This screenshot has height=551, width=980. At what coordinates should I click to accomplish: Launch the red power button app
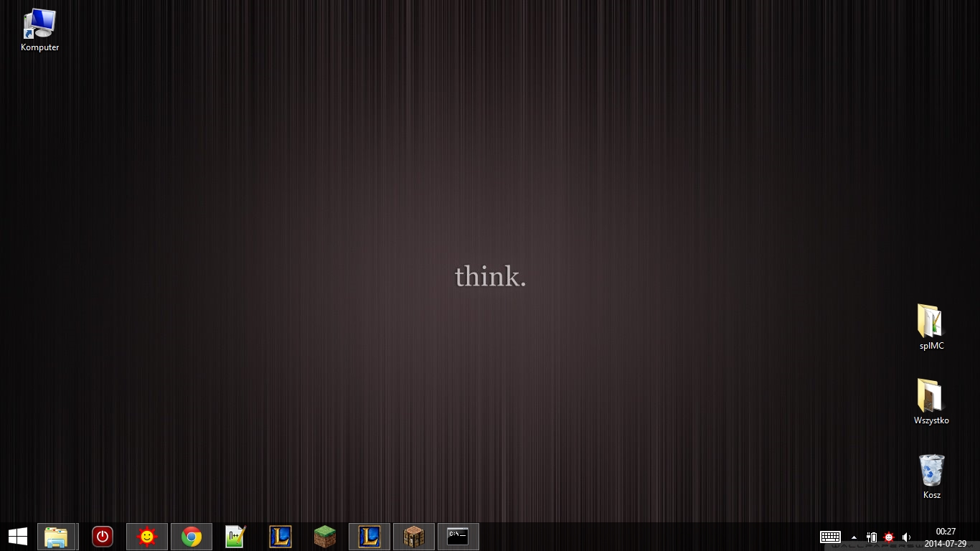click(103, 537)
